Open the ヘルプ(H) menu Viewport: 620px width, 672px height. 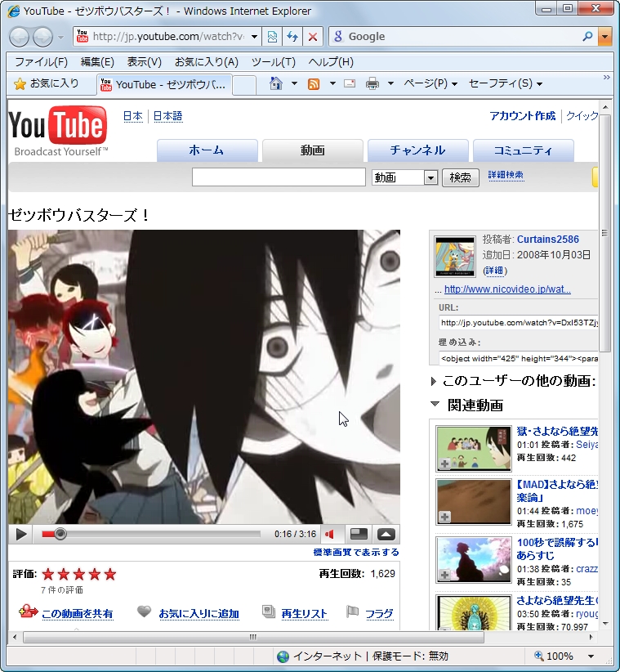pyautogui.click(x=331, y=62)
